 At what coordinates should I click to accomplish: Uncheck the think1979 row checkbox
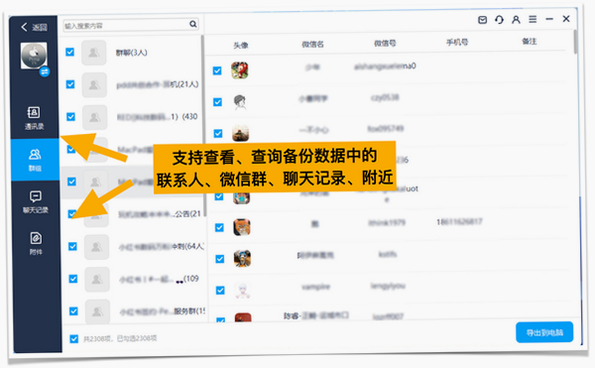pos(219,228)
